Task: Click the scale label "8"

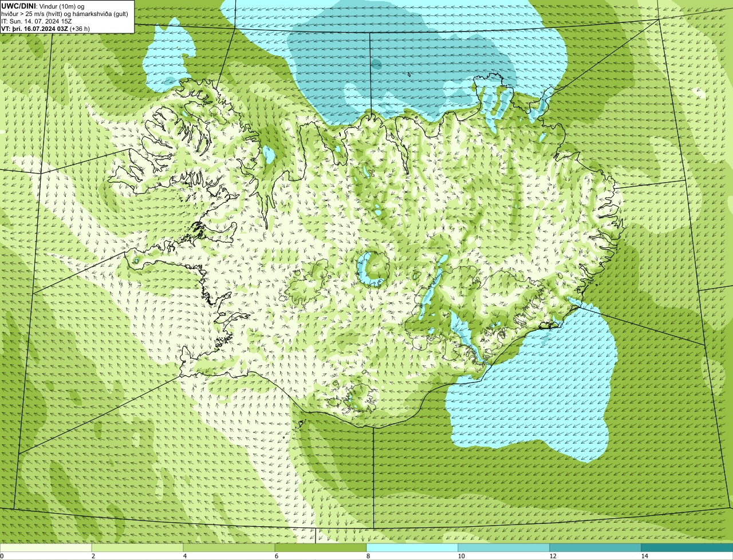Action: [x=368, y=556]
